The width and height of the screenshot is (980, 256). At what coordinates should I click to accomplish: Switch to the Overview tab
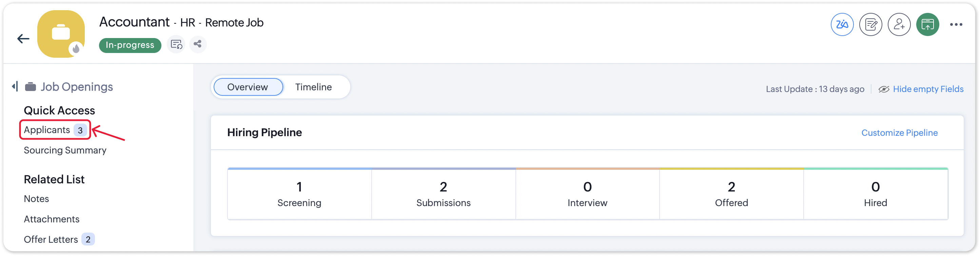[x=248, y=87]
